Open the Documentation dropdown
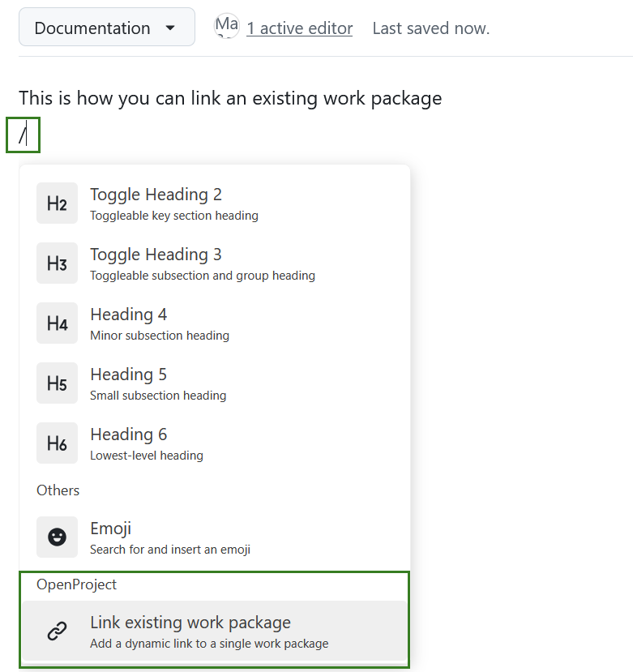The height and width of the screenshot is (672, 633). (x=106, y=27)
